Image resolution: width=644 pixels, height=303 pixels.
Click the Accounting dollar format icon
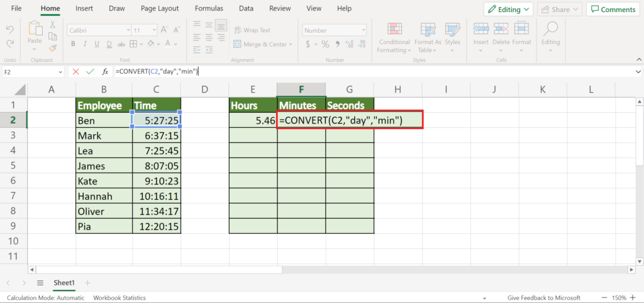tap(307, 44)
